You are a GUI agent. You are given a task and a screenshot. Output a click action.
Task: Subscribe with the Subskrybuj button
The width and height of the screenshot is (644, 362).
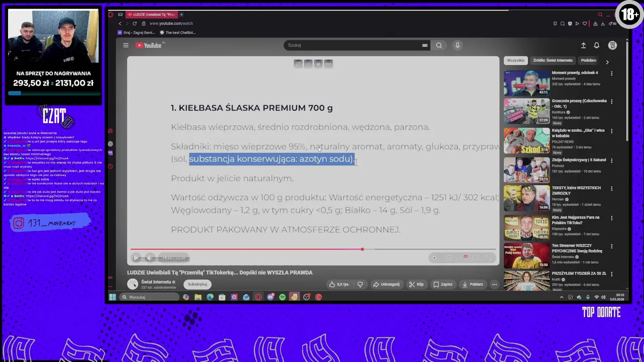197,285
